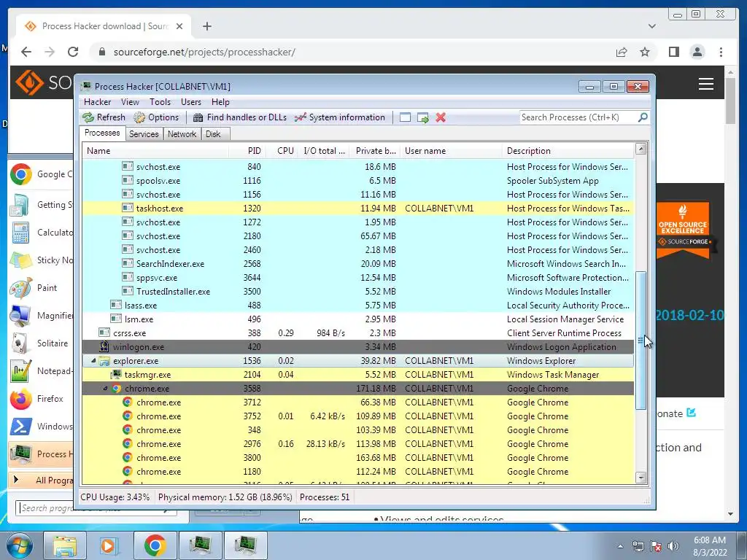747x560 pixels.
Task: Select the csrss.exe row
Action: point(358,333)
